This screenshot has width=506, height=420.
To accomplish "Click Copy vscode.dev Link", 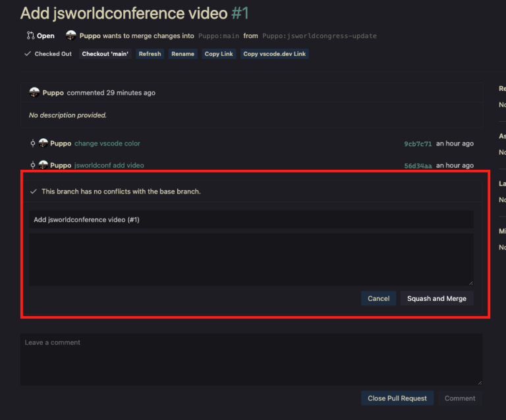I will (x=274, y=54).
